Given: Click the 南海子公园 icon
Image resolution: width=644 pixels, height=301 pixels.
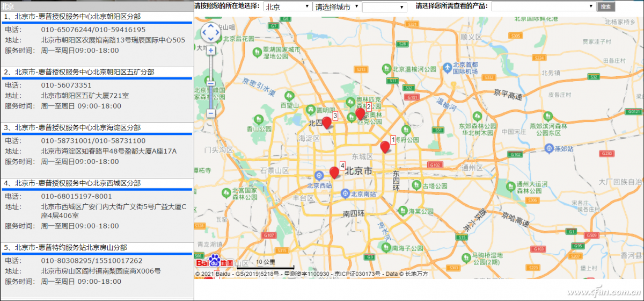Looking at the screenshot, I should click(385, 248).
